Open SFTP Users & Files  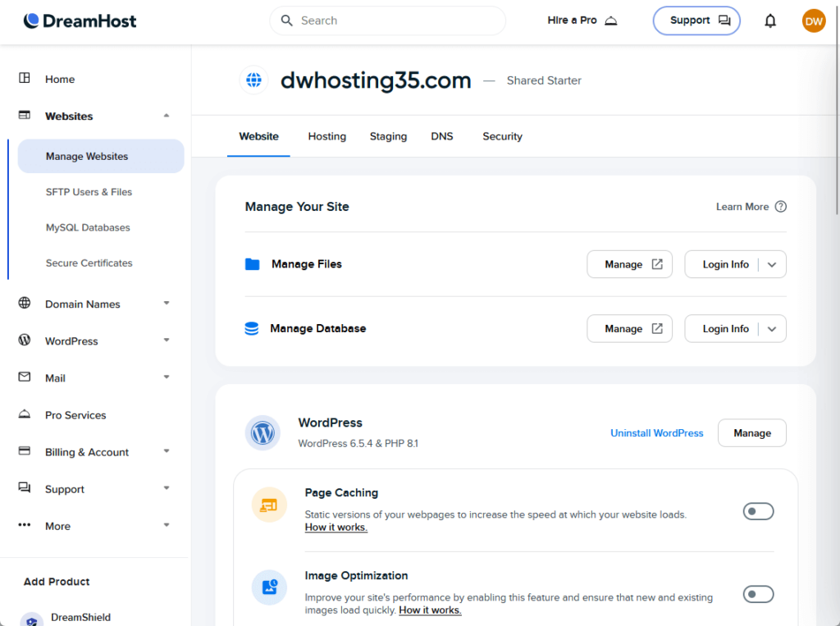89,192
